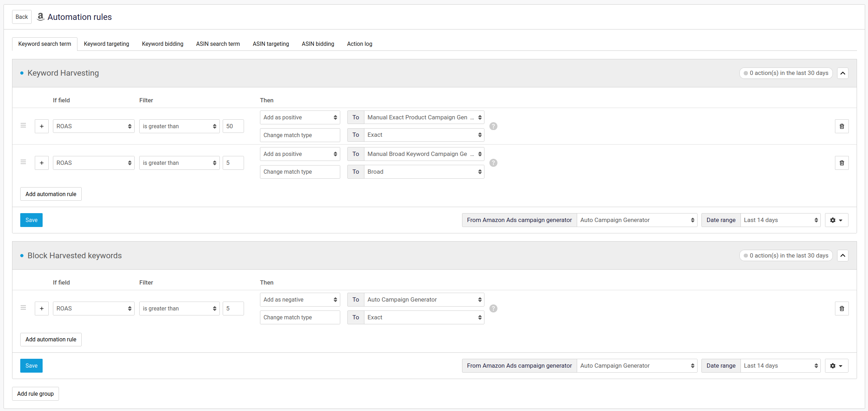Viewport: 868px width, 411px height.
Task: Delete the ROAS greater than 50 rule
Action: coord(841,126)
